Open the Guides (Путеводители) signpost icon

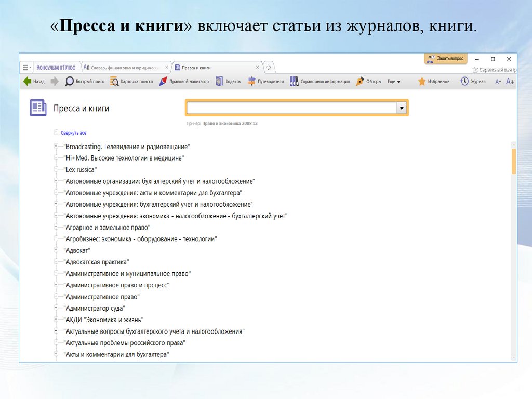tap(252, 82)
